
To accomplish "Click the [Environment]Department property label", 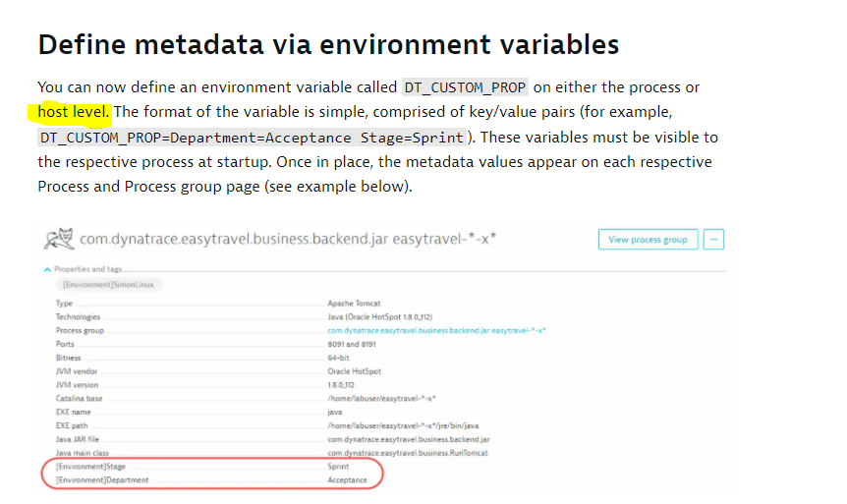I will [103, 480].
